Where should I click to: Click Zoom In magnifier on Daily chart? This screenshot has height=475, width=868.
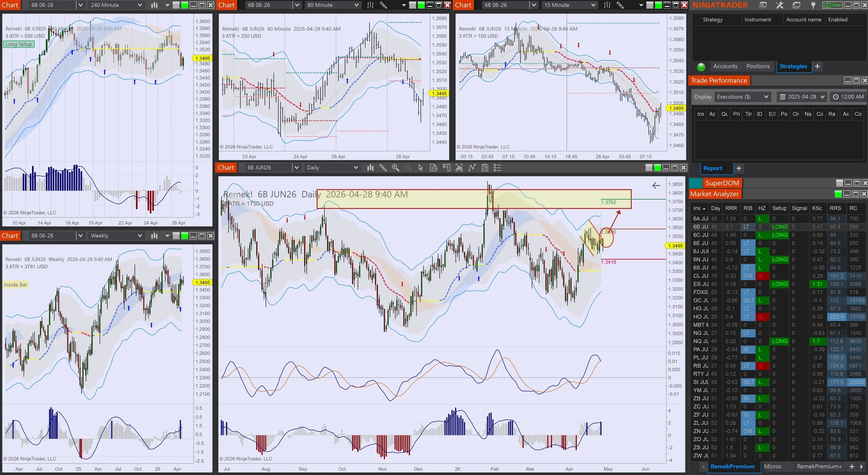click(x=395, y=168)
